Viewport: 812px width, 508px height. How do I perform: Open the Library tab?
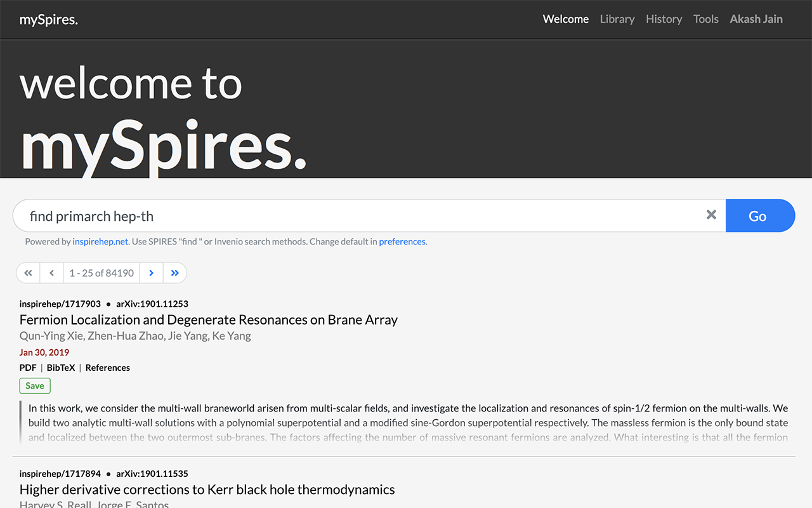pyautogui.click(x=617, y=19)
